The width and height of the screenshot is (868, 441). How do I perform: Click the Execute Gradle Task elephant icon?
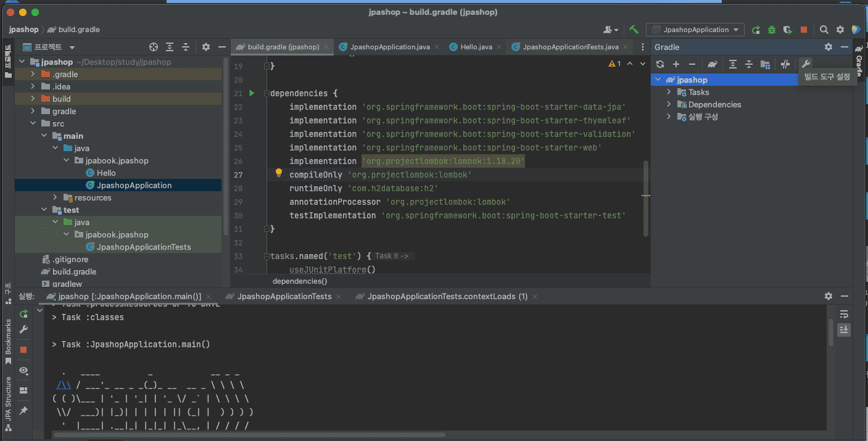point(713,64)
